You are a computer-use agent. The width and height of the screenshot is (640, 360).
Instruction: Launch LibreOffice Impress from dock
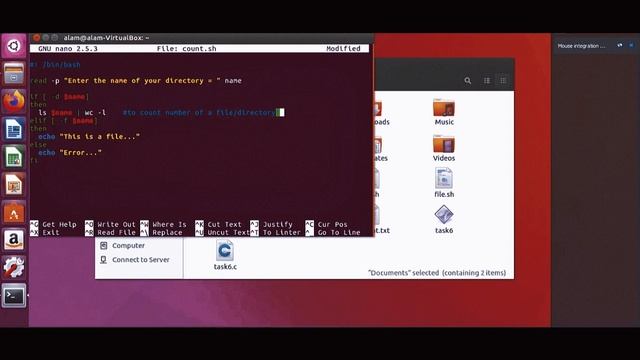tap(14, 185)
